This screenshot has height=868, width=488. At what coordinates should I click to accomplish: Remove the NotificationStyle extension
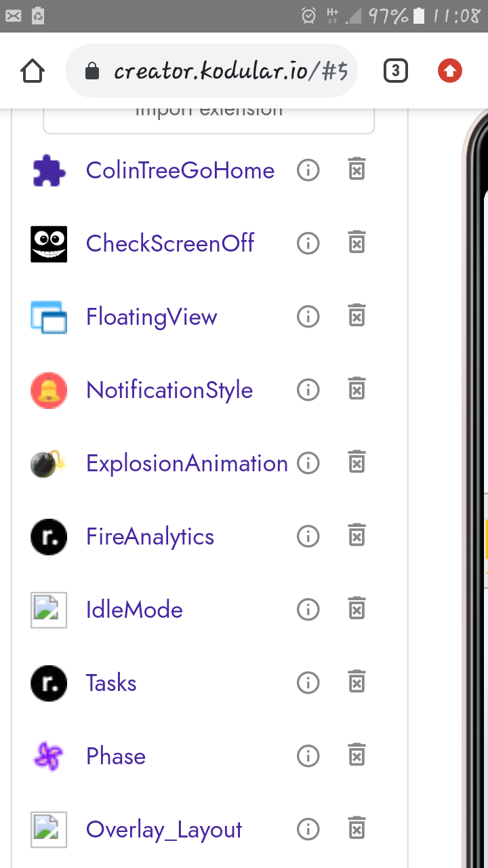[357, 389]
